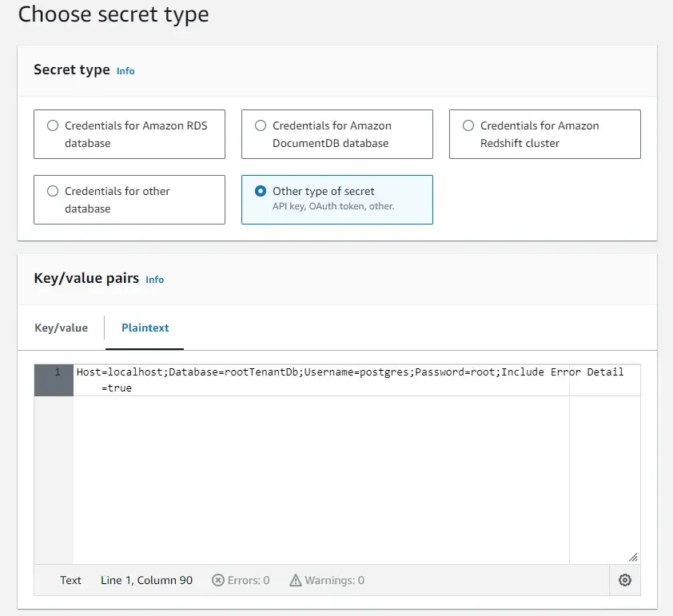
Task: Click the Warnings triangle icon
Action: point(296,580)
